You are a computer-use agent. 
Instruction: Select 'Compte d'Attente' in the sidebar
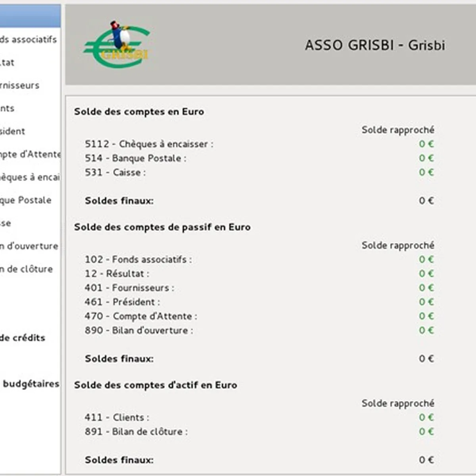coord(30,154)
